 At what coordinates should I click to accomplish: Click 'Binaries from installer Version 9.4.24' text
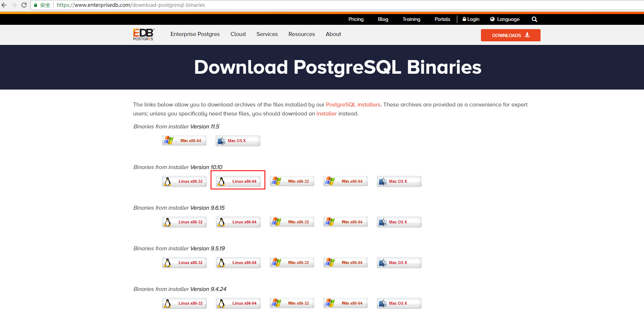tap(180, 289)
